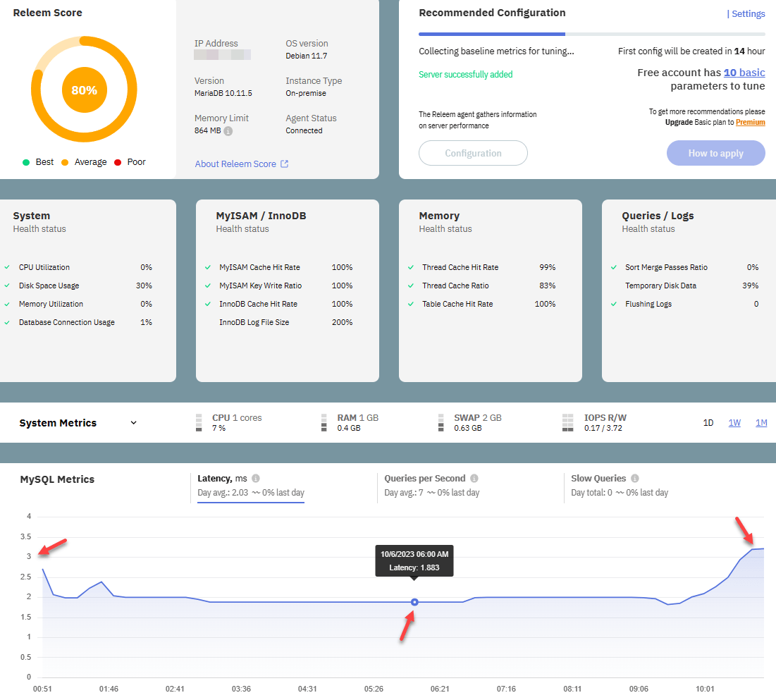The height and width of the screenshot is (700, 776).
Task: Click the 'Debian 11.7' OS version value
Action: point(307,56)
